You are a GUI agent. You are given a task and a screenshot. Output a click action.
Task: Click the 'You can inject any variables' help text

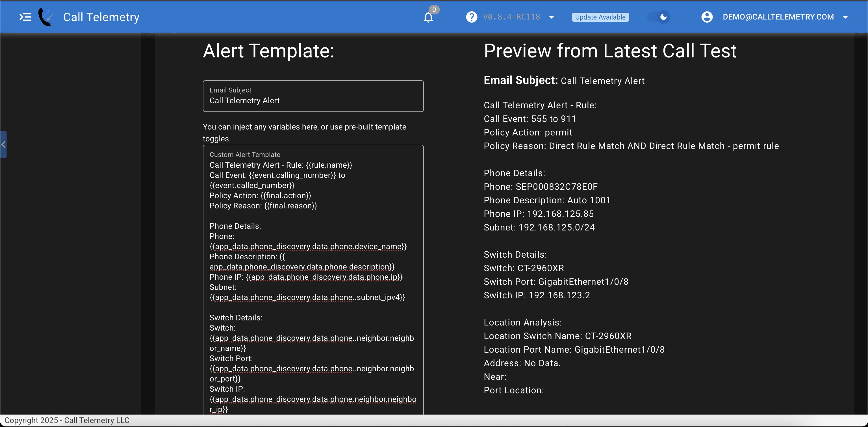coord(304,133)
